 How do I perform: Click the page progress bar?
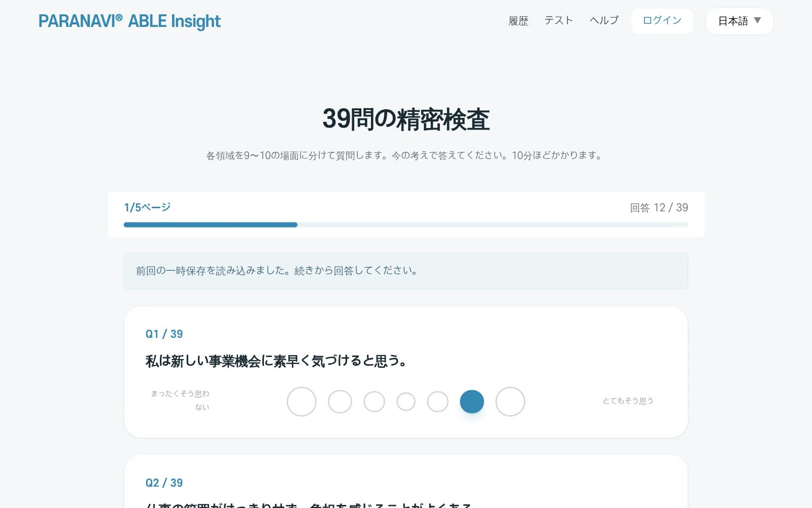click(x=406, y=225)
